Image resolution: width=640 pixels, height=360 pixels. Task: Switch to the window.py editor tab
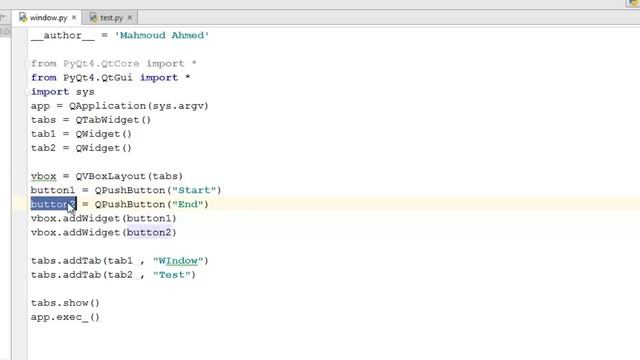48,18
